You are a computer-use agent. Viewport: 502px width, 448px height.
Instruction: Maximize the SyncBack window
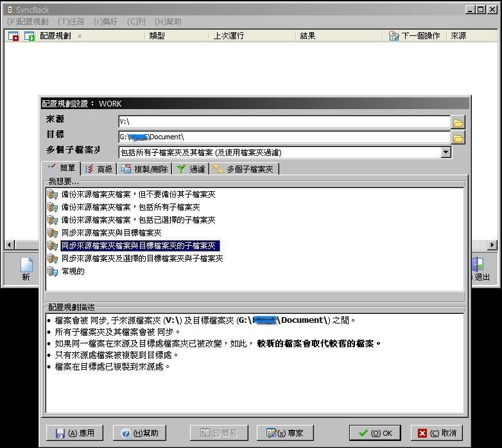(x=481, y=10)
